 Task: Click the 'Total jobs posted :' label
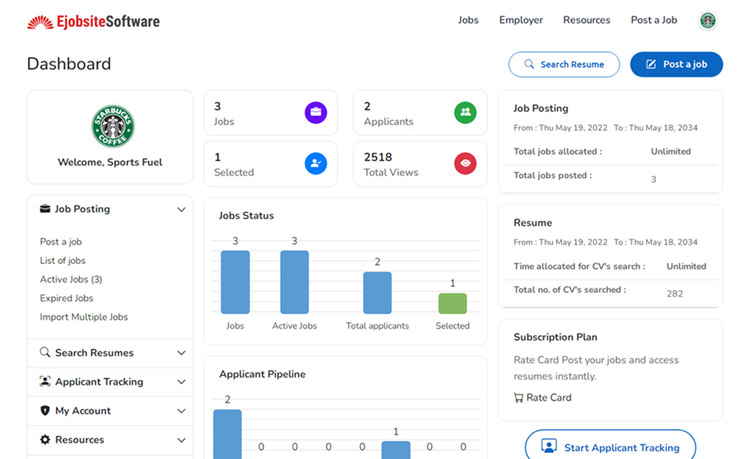[x=553, y=175]
